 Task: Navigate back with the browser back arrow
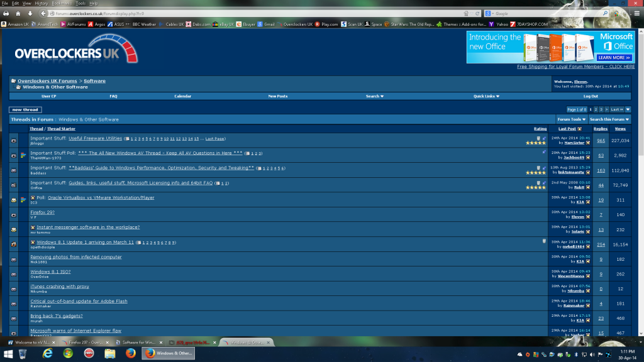point(43,14)
